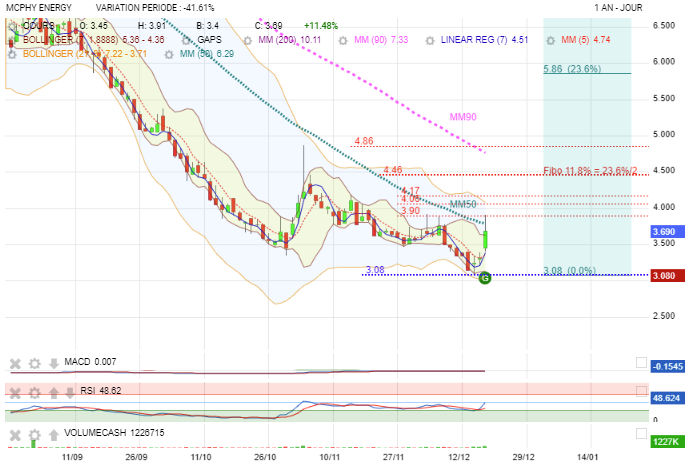Click the blue 3.08 support label
Image resolution: width=689 pixels, height=464 pixels.
pyautogui.click(x=375, y=269)
